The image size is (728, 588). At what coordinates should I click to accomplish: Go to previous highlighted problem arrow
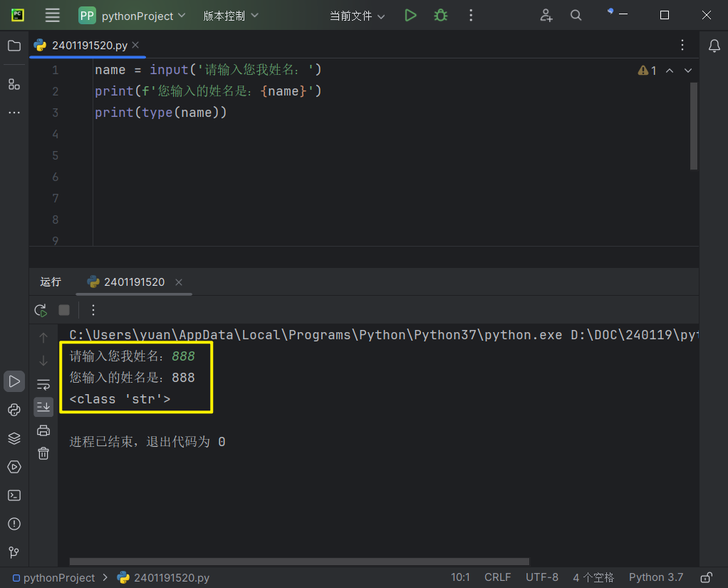pyautogui.click(x=670, y=71)
